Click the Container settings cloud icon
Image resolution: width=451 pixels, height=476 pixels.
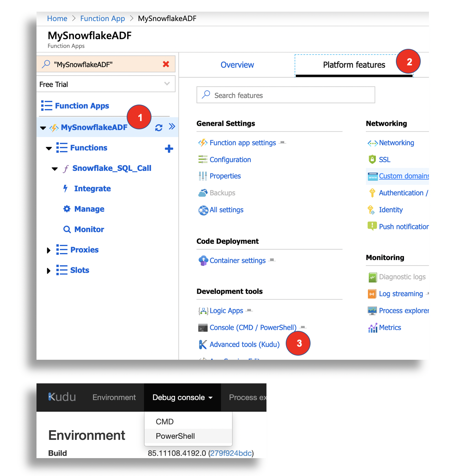tap(203, 260)
